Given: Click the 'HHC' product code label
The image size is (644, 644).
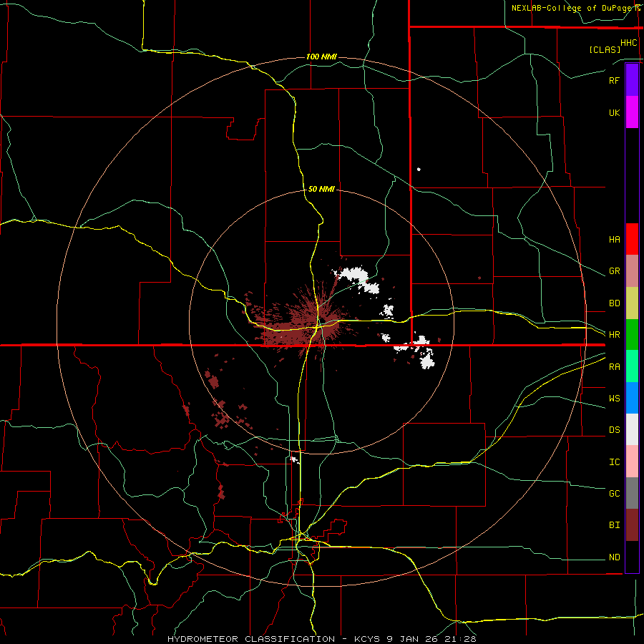Looking at the screenshot, I should click(629, 43).
